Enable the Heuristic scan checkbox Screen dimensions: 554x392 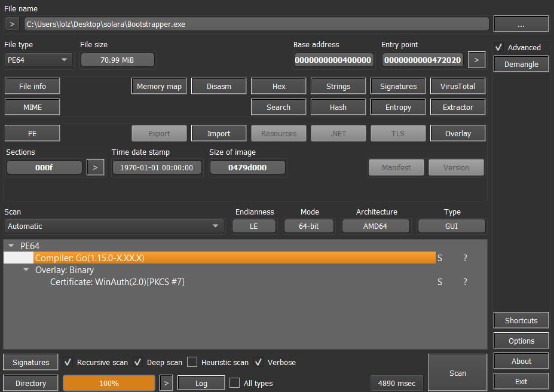pyautogui.click(x=192, y=362)
